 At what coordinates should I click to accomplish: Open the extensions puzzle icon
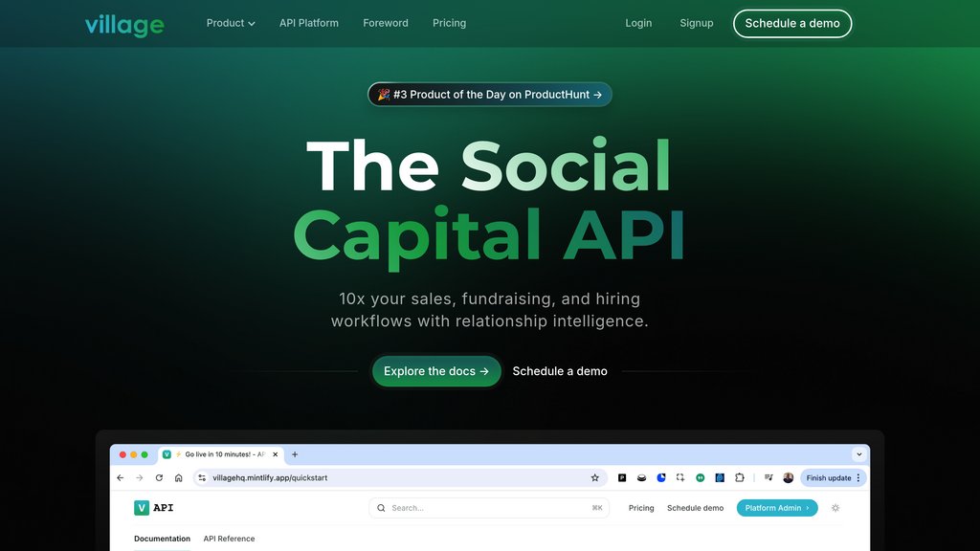[x=740, y=477]
